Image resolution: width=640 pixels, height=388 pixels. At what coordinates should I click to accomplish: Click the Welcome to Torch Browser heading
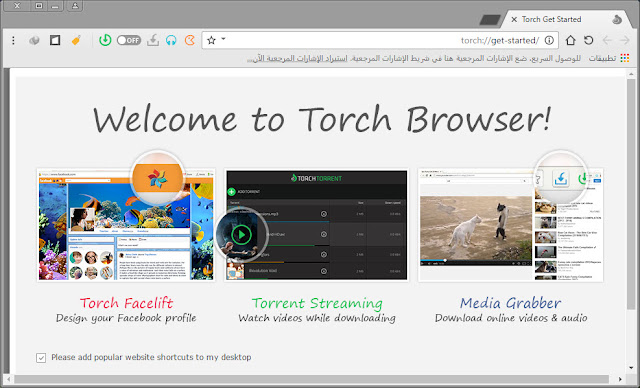(x=322, y=119)
